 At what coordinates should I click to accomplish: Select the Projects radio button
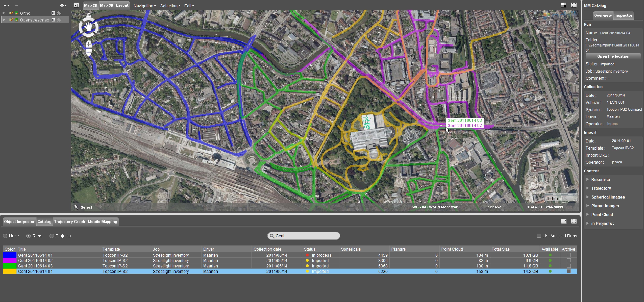pos(52,236)
